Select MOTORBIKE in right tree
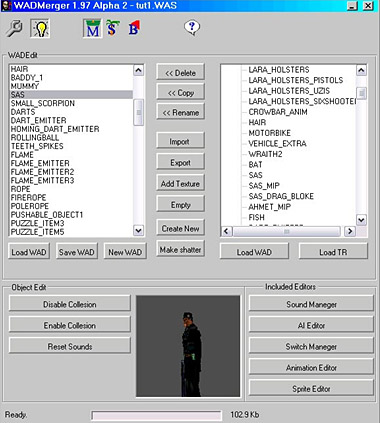The width and height of the screenshot is (380, 423). 269,133
